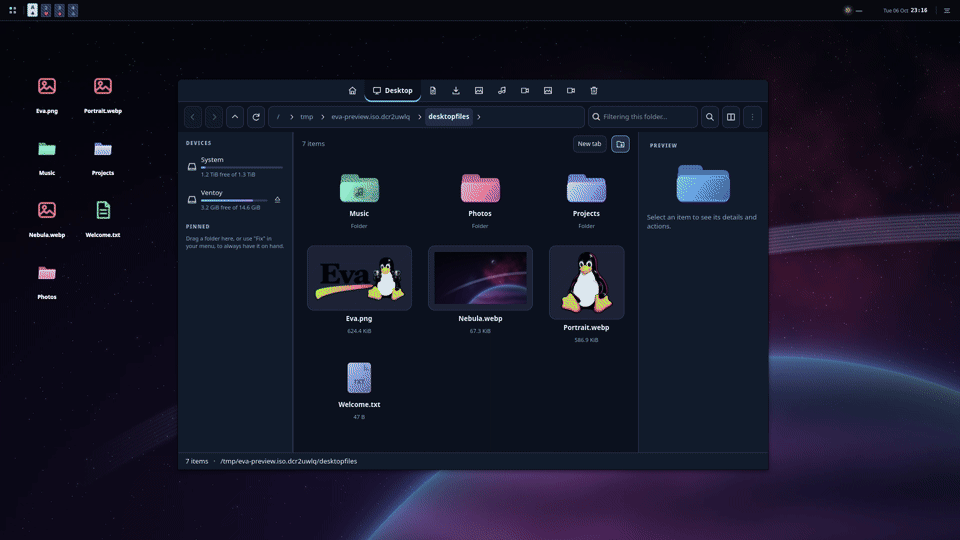The width and height of the screenshot is (960, 540).
Task: Open the Music shortcut in top bar
Action: point(502,91)
